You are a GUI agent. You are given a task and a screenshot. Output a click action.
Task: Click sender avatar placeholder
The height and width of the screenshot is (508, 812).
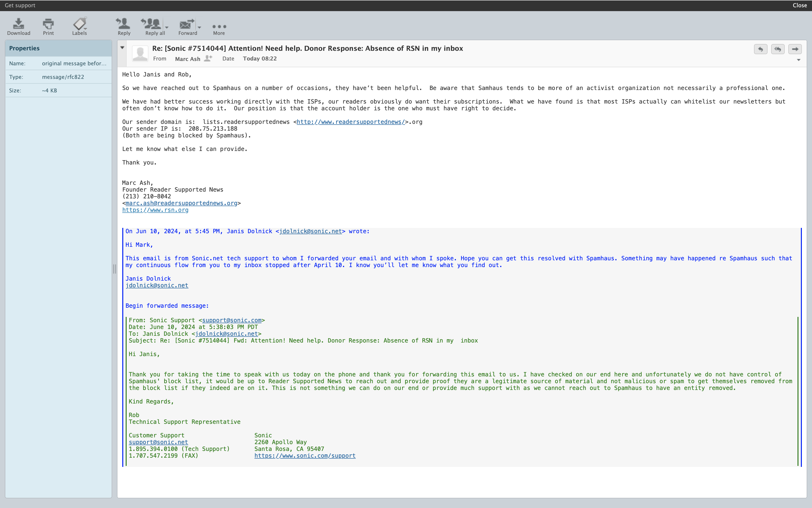click(140, 54)
